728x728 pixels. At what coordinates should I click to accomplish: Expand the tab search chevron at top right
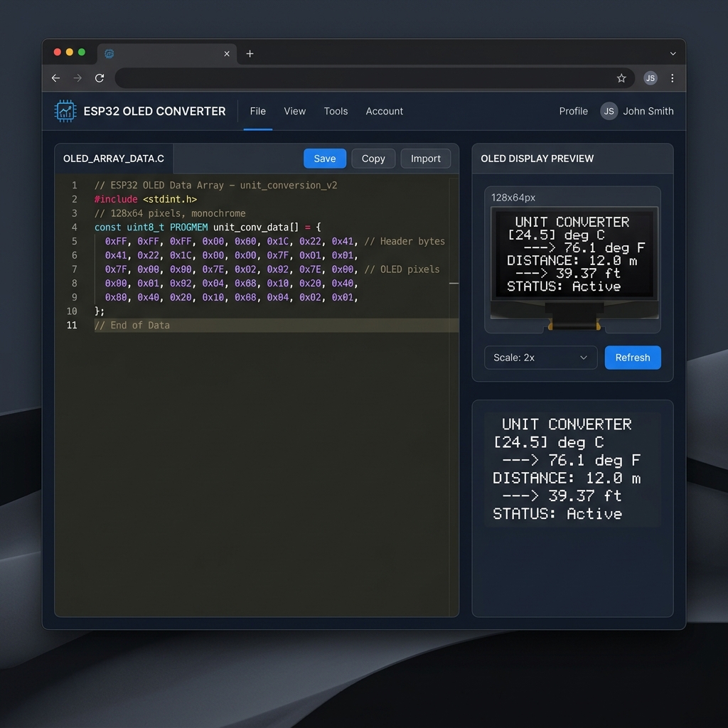673,54
